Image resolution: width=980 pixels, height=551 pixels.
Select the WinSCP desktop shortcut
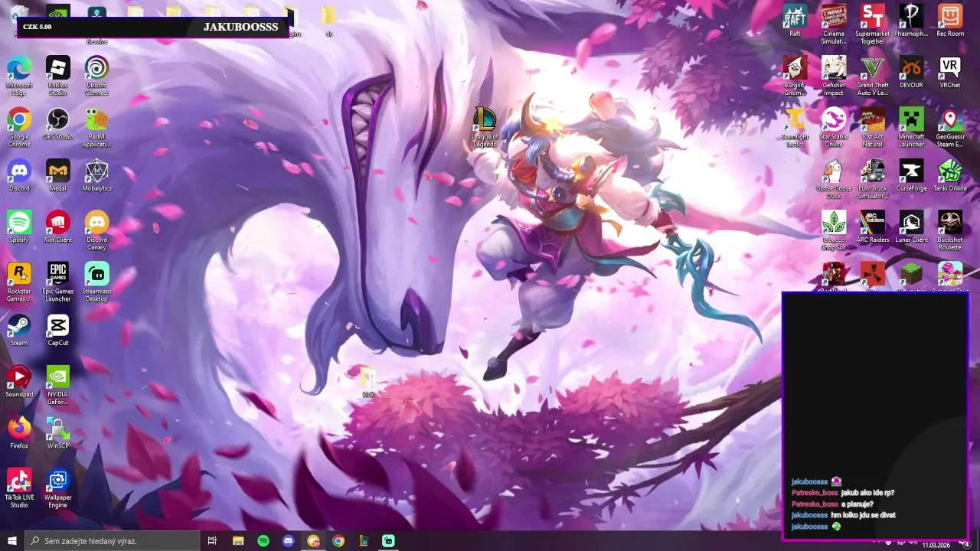coord(58,432)
